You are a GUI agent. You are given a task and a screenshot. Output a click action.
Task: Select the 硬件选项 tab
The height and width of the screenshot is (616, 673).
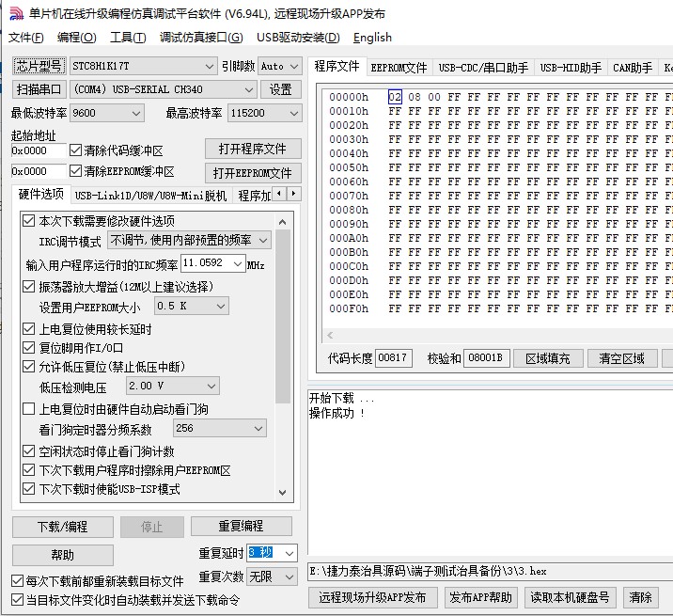pos(41,194)
